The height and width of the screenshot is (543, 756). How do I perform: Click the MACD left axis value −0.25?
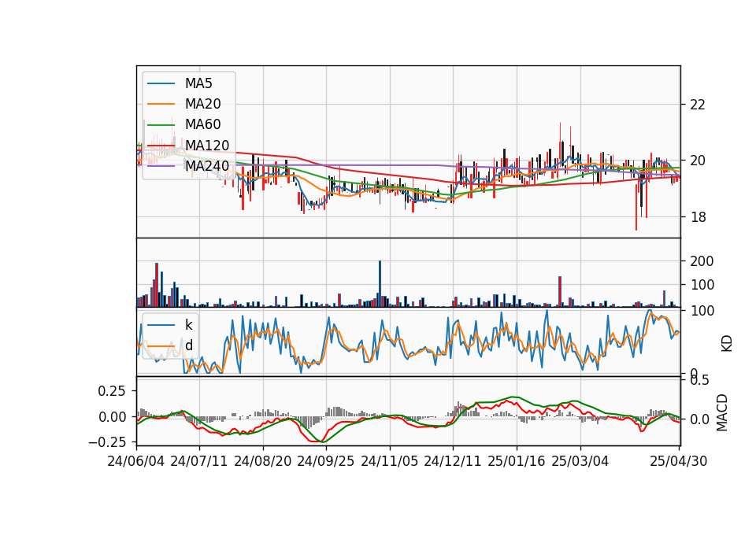tap(107, 441)
